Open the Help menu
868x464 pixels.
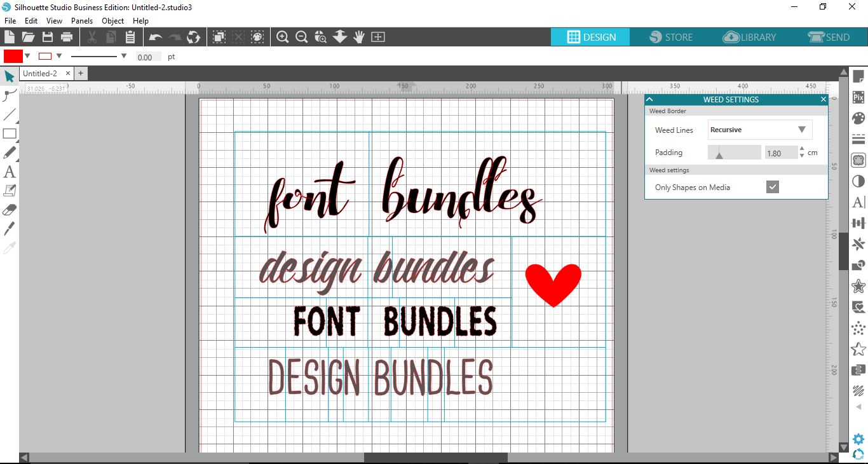(x=140, y=21)
